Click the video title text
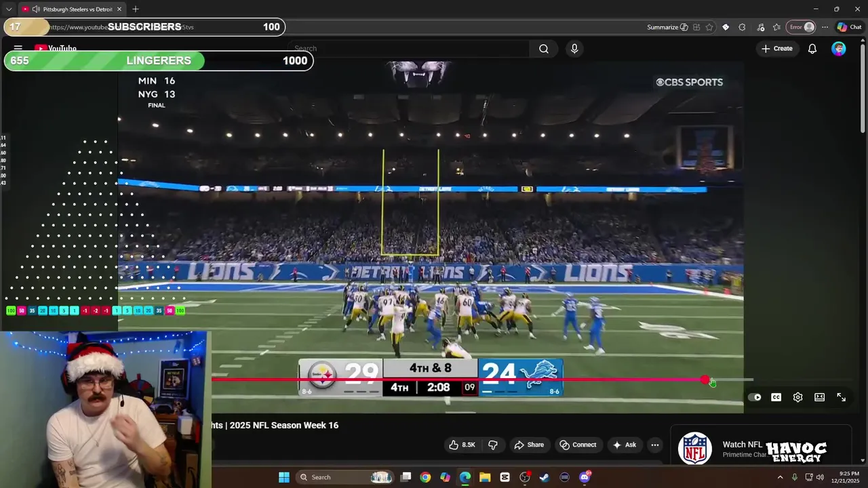This screenshot has height=488, width=868. click(275, 425)
